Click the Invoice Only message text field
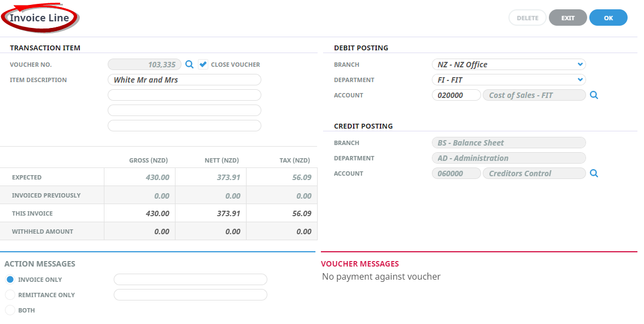Viewport: 644px width, 324px height. click(190, 280)
